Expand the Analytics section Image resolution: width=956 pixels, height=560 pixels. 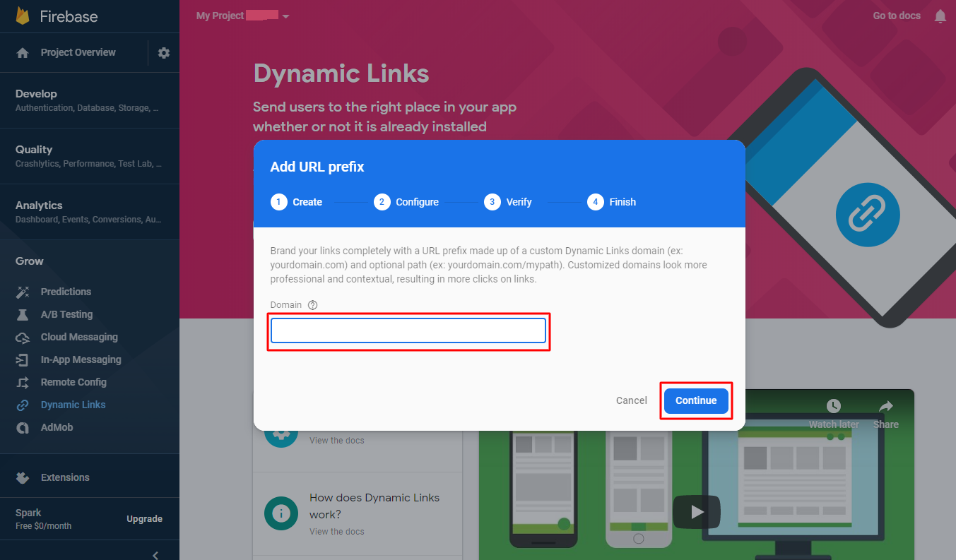tap(89, 212)
